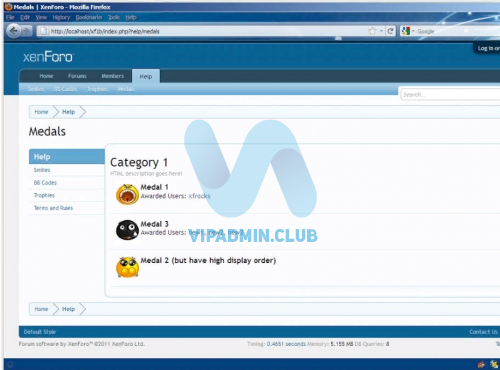
Task: Click inside the forum Search field
Action: point(450,95)
